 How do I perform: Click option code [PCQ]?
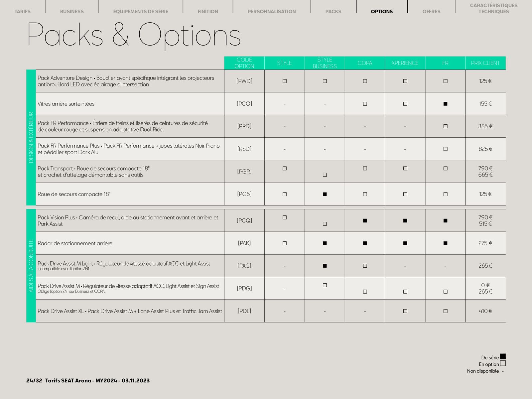point(244,220)
